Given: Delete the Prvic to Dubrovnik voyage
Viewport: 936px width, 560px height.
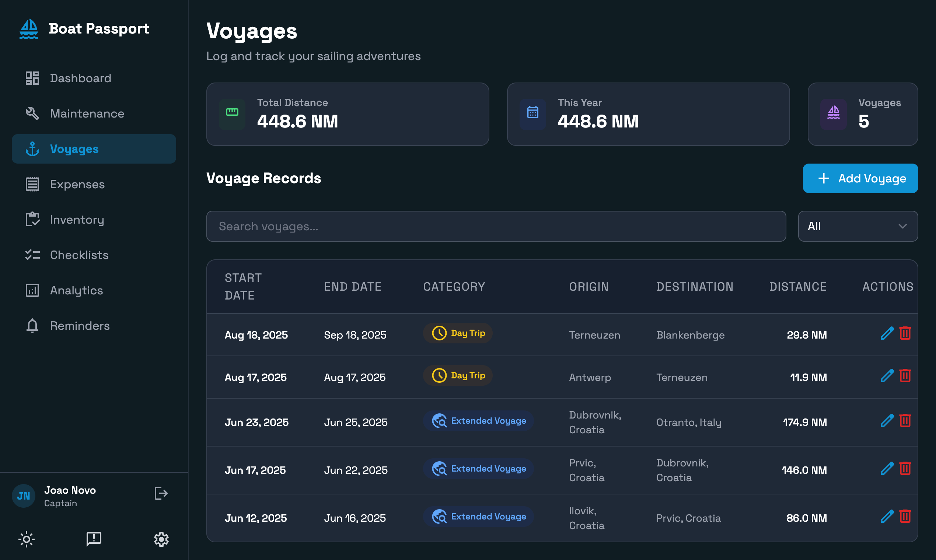Looking at the screenshot, I should [905, 468].
